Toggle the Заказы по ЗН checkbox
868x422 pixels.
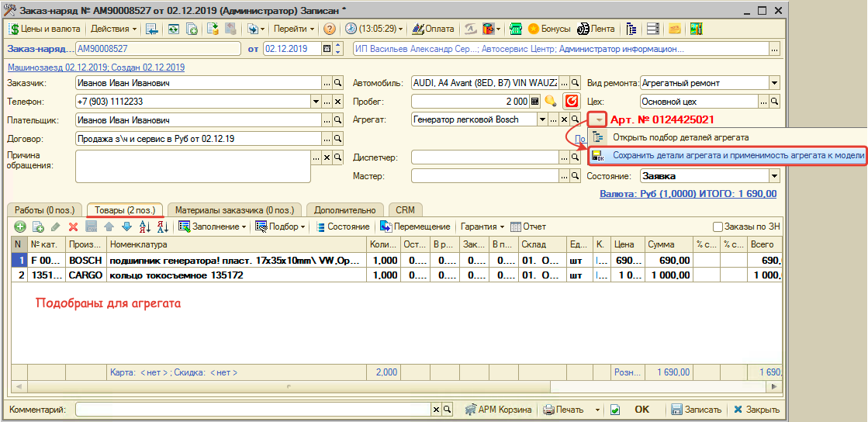(718, 227)
